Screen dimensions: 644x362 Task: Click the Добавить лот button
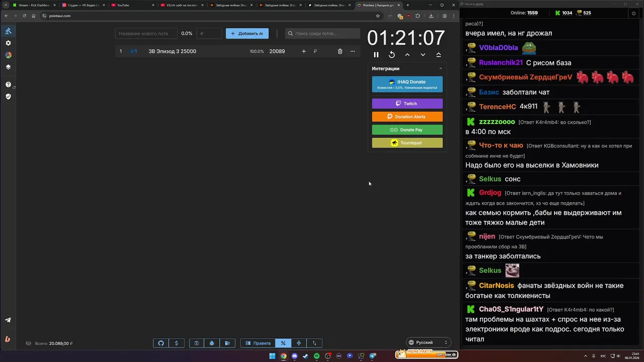click(247, 34)
